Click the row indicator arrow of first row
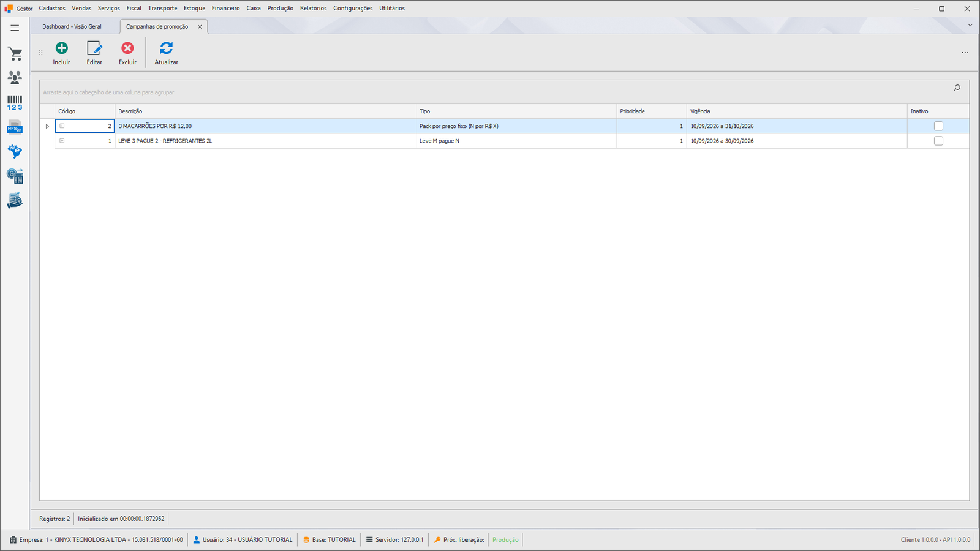Image resolution: width=980 pixels, height=551 pixels. 47,126
